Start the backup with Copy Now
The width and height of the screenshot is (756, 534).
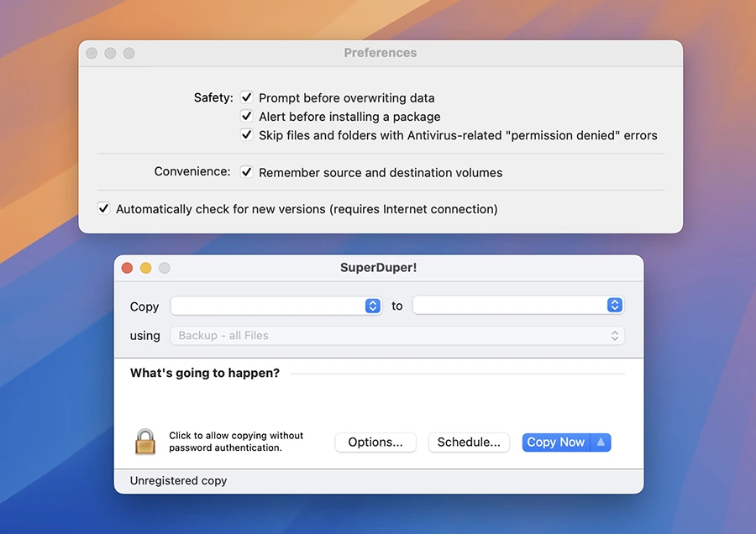click(x=555, y=442)
